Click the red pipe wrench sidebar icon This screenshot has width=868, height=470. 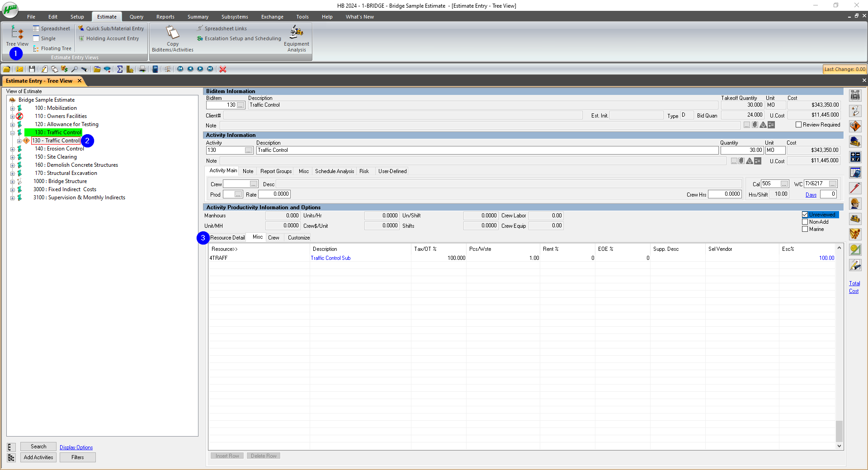855,188
